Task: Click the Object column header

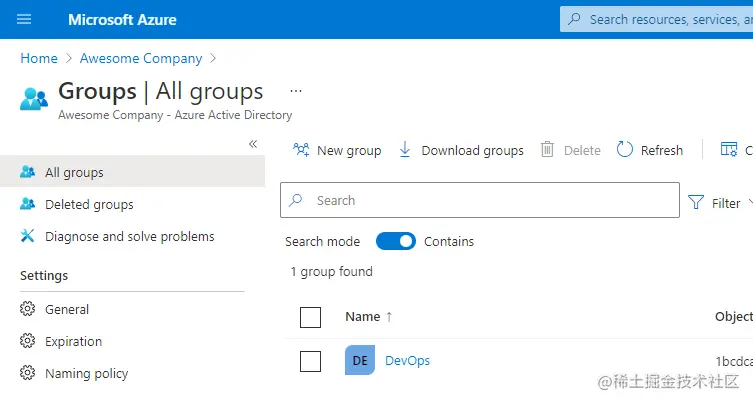Action: tap(733, 317)
